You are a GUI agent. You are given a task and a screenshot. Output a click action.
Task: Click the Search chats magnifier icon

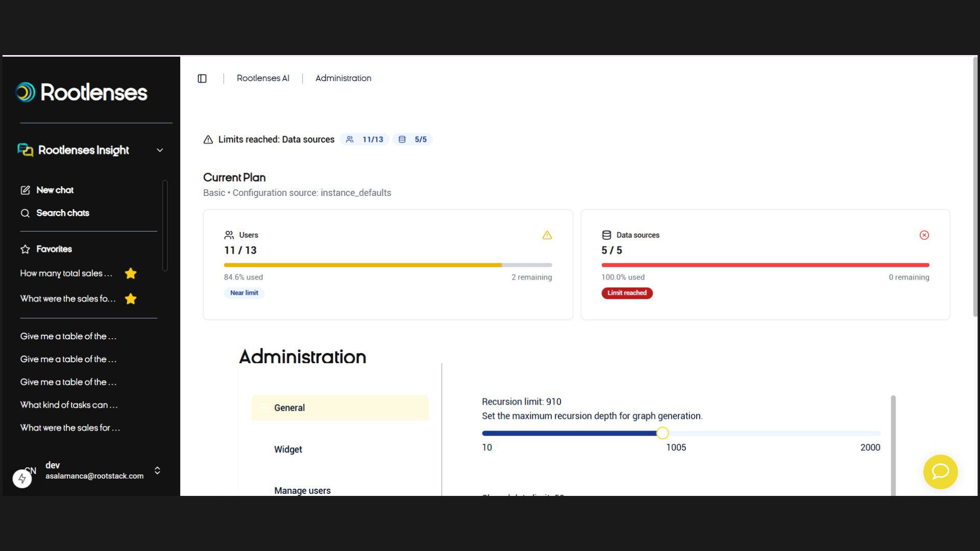tap(25, 213)
